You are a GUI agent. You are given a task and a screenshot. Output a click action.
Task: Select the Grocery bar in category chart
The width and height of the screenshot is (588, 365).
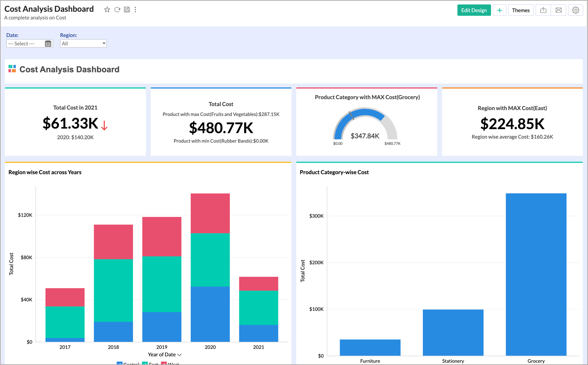pyautogui.click(x=536, y=274)
